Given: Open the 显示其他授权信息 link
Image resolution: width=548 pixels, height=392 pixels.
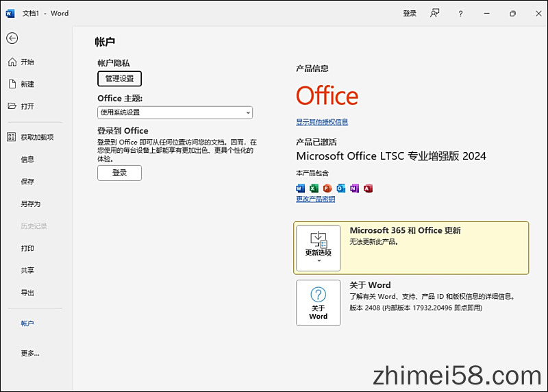Looking at the screenshot, I should point(322,122).
